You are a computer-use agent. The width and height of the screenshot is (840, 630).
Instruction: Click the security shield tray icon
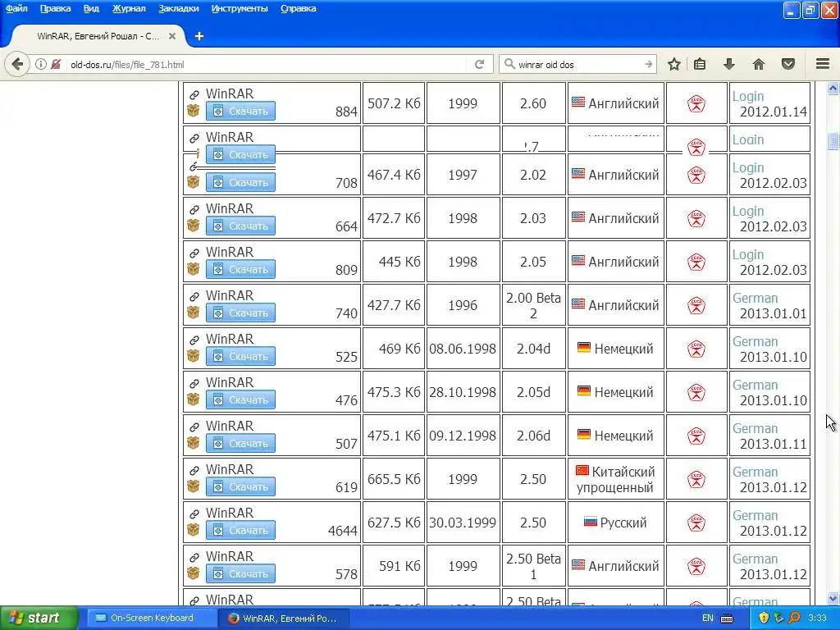(x=764, y=618)
